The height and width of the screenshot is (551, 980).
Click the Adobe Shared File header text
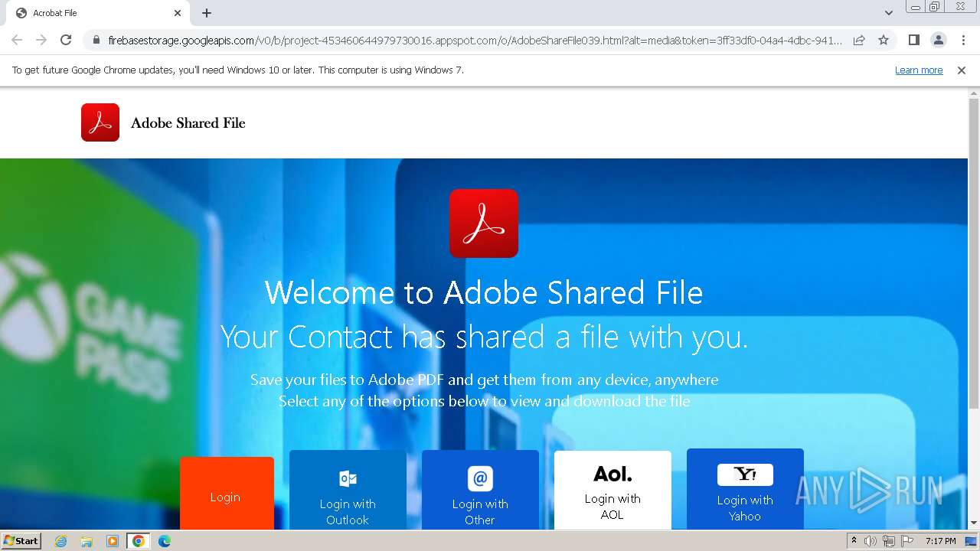tap(188, 122)
